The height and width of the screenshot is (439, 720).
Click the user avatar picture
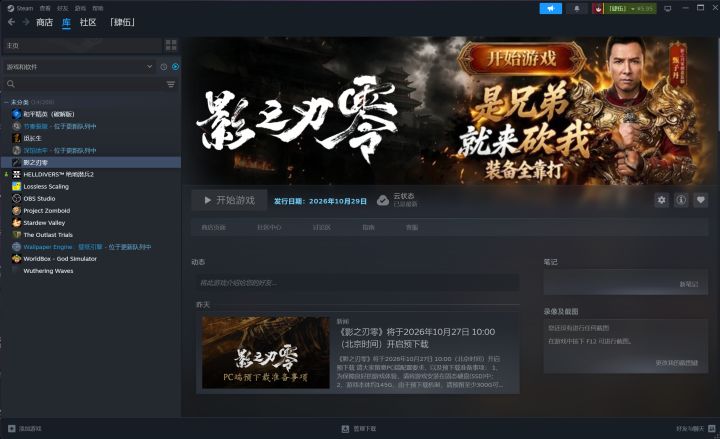click(597, 8)
